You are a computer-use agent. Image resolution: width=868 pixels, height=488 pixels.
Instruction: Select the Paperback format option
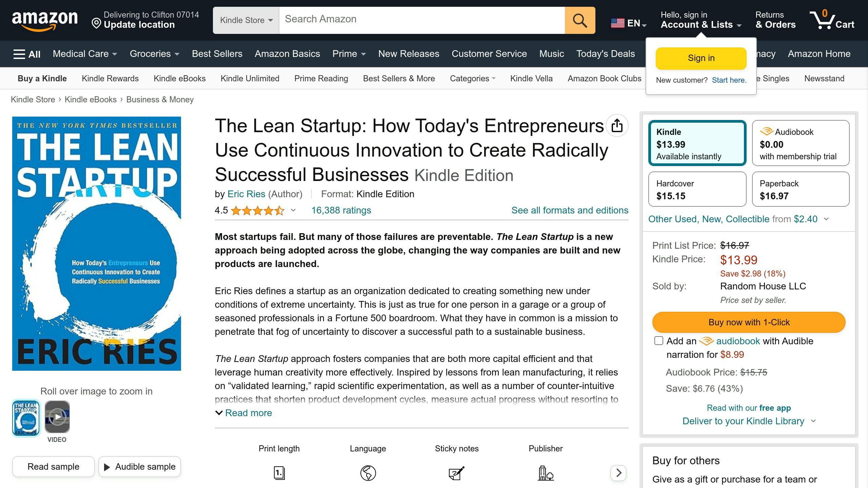pos(801,189)
